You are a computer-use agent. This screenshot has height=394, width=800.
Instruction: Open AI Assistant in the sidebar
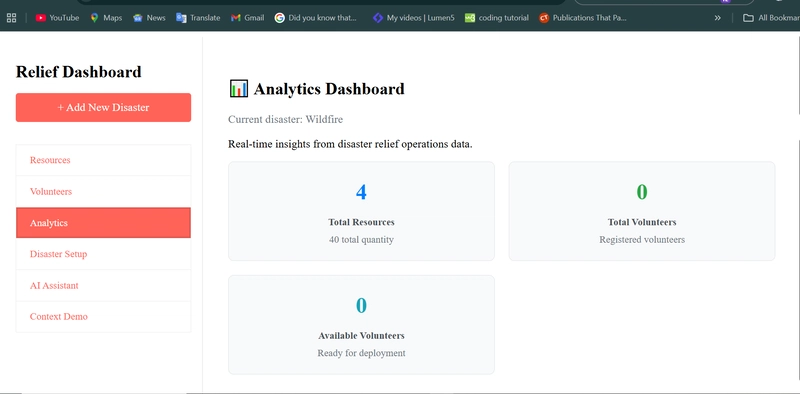(x=104, y=285)
